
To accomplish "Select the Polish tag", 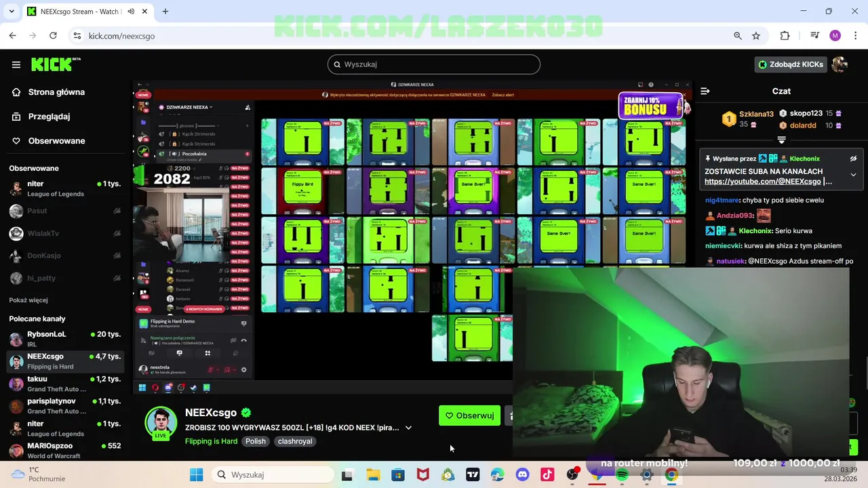I will (x=256, y=441).
